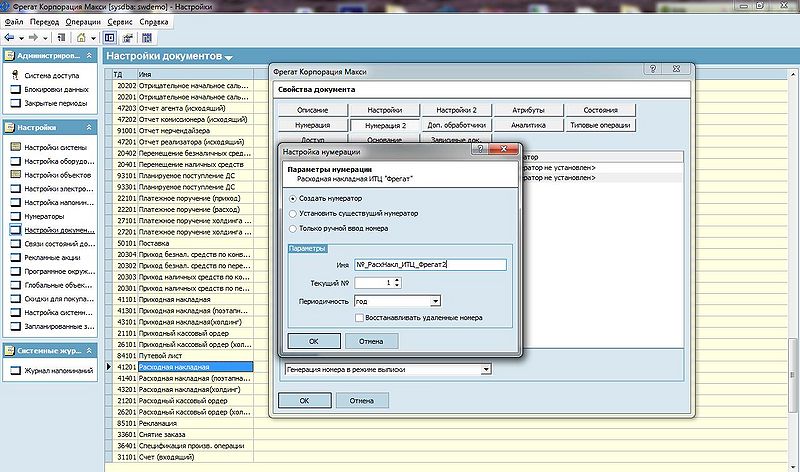The width and height of the screenshot is (800, 472).
Task: Open the Переход menu
Action: [x=44, y=22]
